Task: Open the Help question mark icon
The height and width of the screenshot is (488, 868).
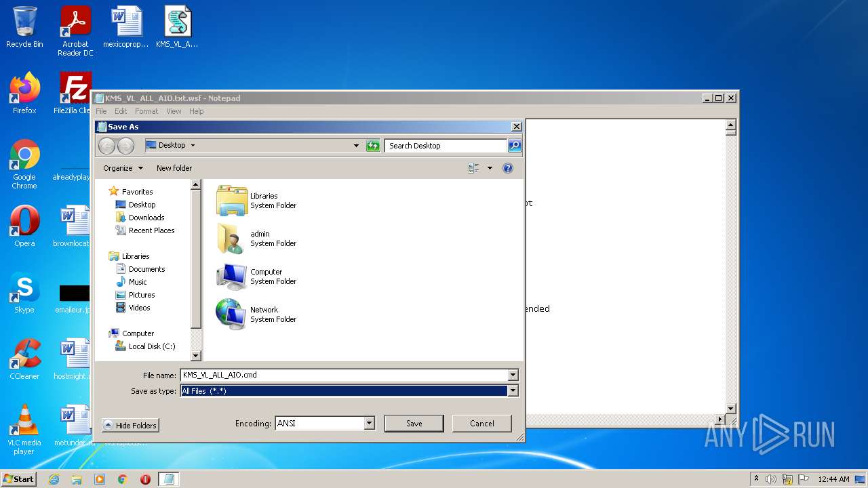Action: pos(508,168)
